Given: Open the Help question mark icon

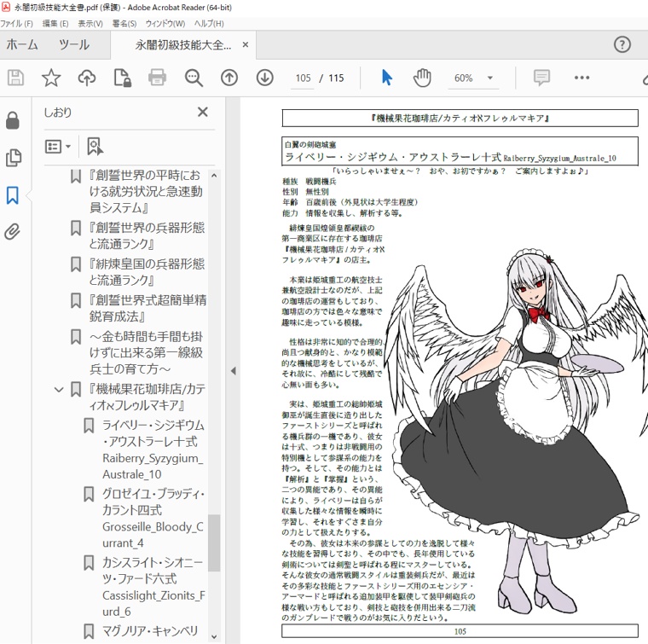Looking at the screenshot, I should click(x=622, y=44).
